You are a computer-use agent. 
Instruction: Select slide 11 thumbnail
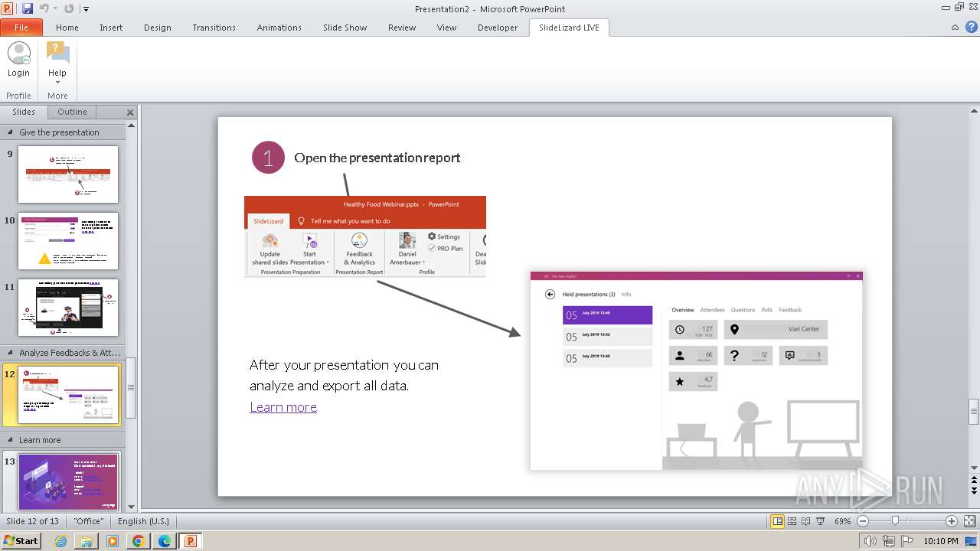point(68,308)
